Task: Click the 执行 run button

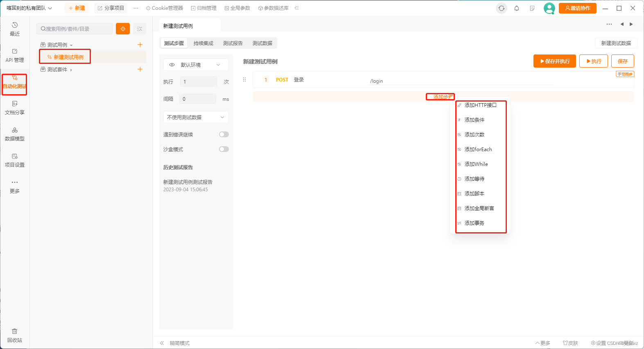Action: click(x=594, y=61)
